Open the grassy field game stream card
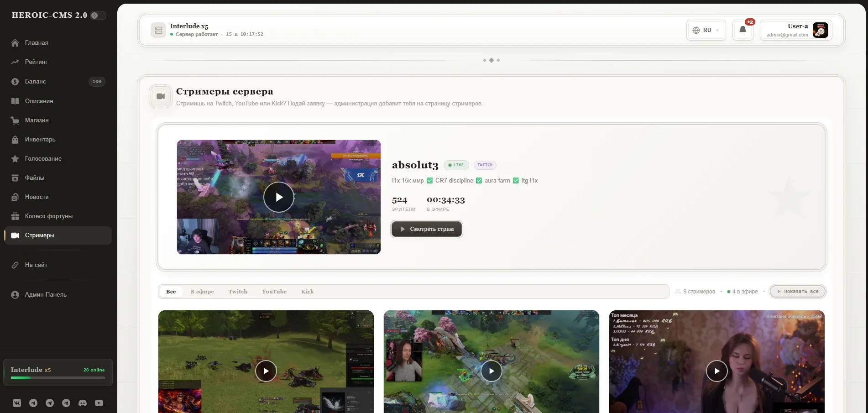The width and height of the screenshot is (868, 413). point(266,362)
